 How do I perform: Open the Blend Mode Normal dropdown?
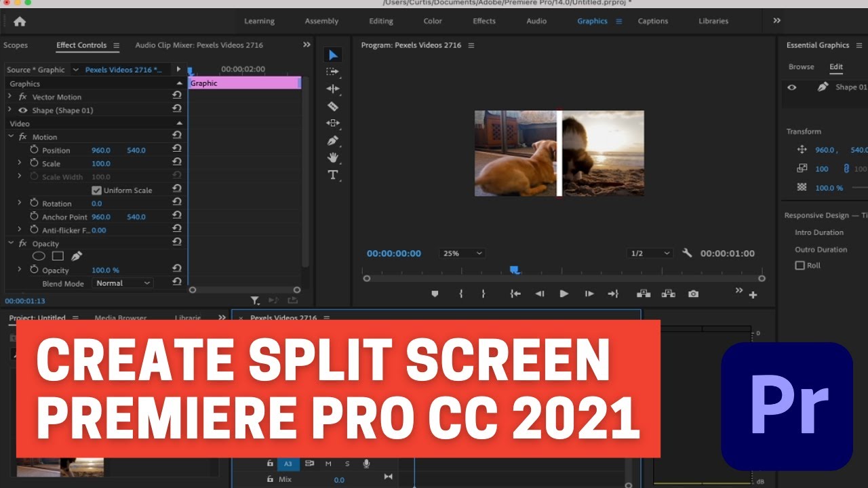coord(123,283)
